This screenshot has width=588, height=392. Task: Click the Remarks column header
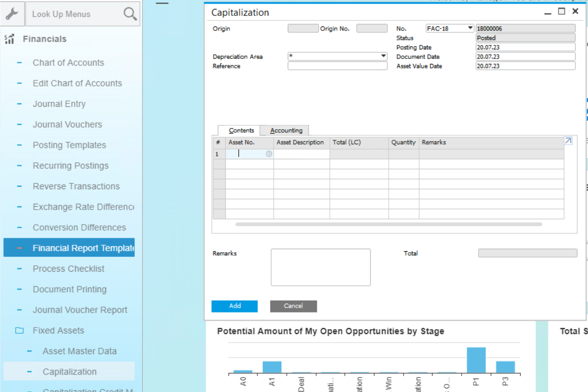(491, 142)
